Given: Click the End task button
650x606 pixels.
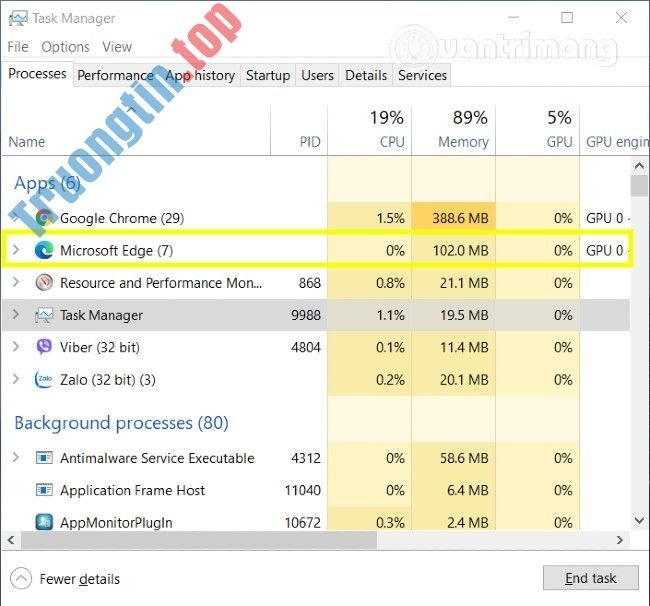Looking at the screenshot, I should (x=590, y=578).
